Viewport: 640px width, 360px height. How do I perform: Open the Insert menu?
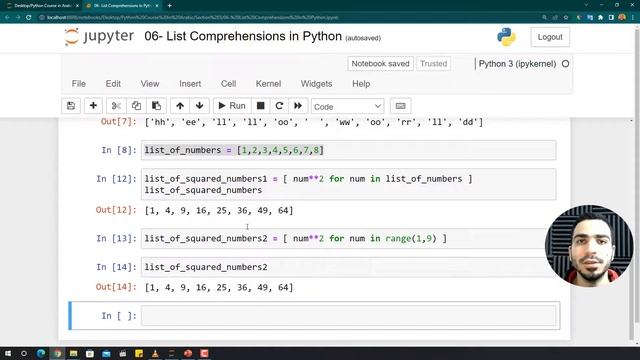point(190,84)
